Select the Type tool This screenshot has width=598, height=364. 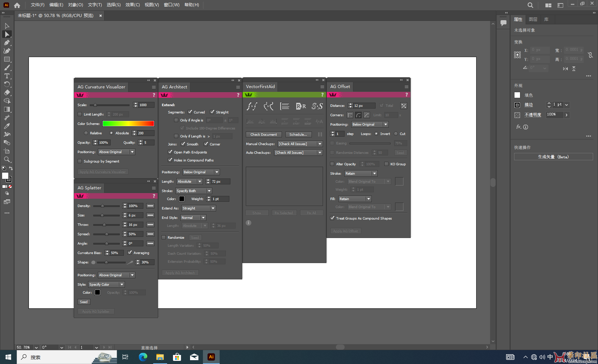7,76
